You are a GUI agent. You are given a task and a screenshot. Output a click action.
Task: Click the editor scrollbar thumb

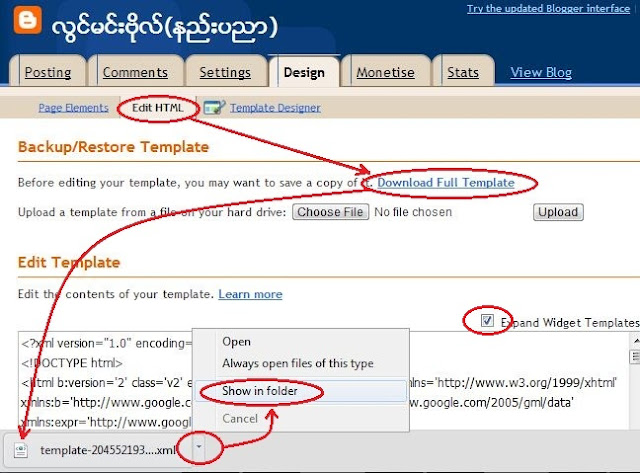[636, 357]
